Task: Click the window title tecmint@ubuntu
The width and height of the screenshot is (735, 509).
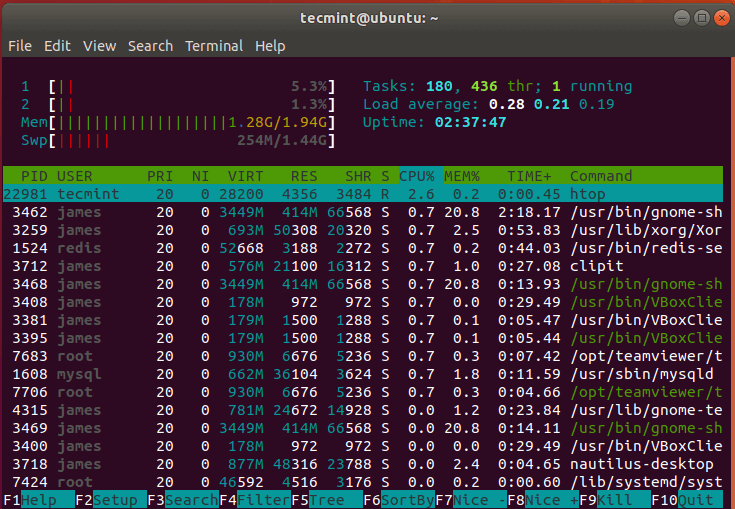Action: pos(369,18)
